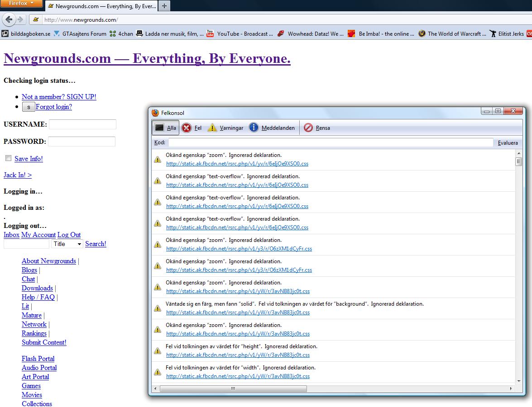Screen dimensions: 532x407
Task: Click the Submit Content! link
Action: point(44,342)
